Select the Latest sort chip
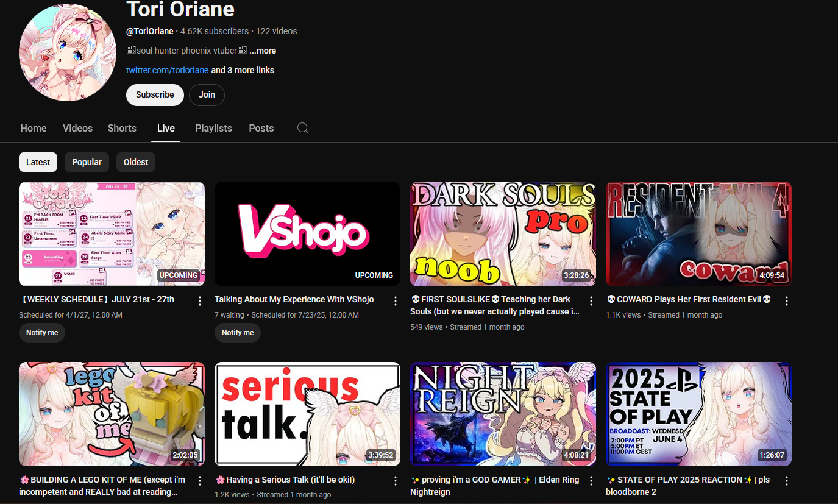 pos(38,162)
